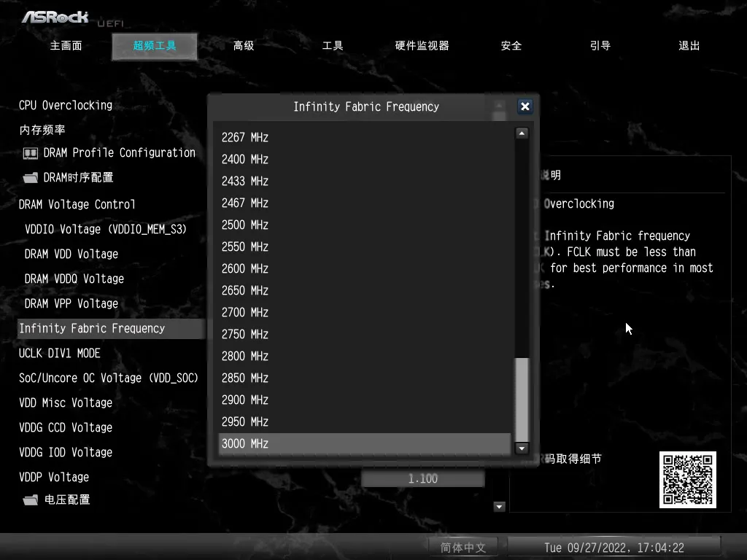Choose 2950 MHz from the list
This screenshot has height=560, width=747.
point(365,422)
